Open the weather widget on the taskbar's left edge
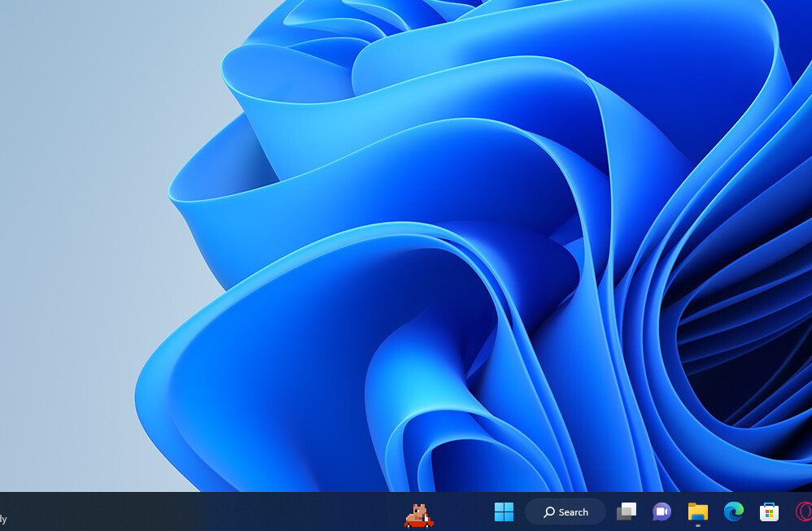812x531 pixels. click(4, 518)
